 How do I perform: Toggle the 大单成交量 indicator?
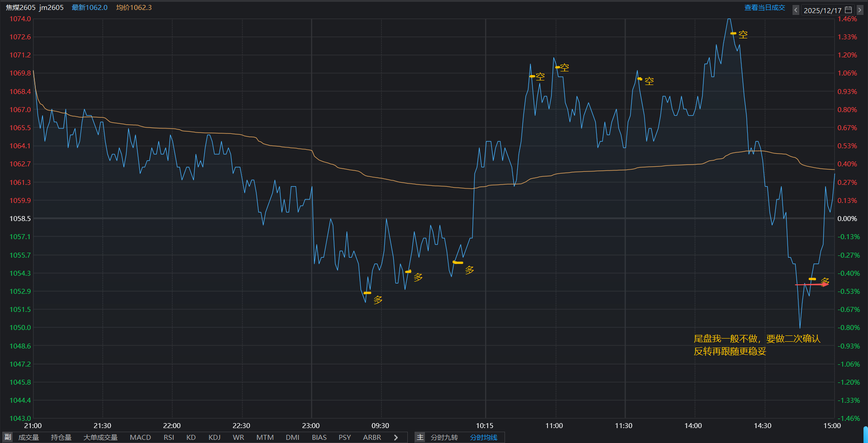[x=100, y=437]
